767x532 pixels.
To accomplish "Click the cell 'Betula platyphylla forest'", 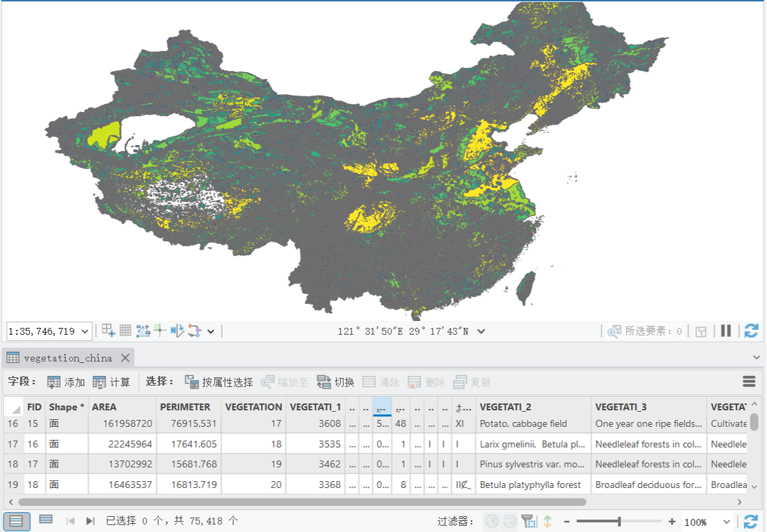I will coord(533,485).
